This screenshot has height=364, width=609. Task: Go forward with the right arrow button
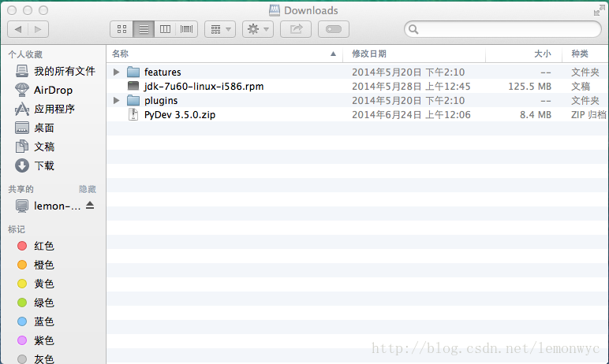click(38, 29)
